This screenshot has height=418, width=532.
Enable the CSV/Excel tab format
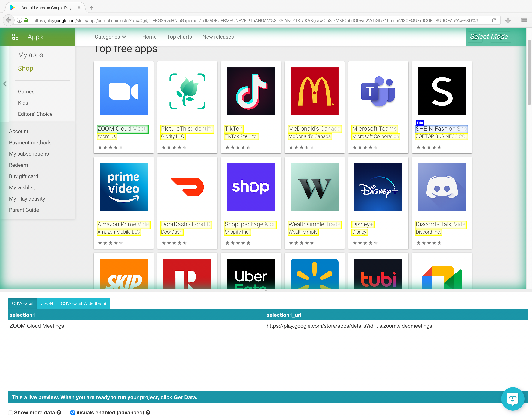pyautogui.click(x=22, y=303)
